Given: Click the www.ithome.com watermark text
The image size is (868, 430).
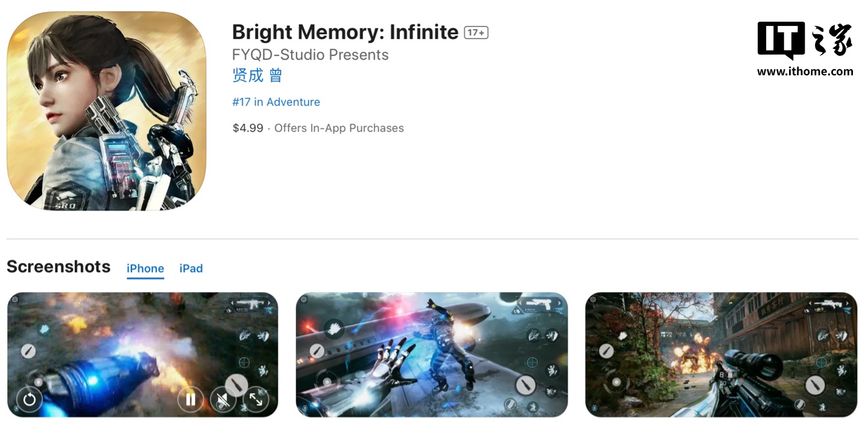Looking at the screenshot, I should (x=805, y=72).
